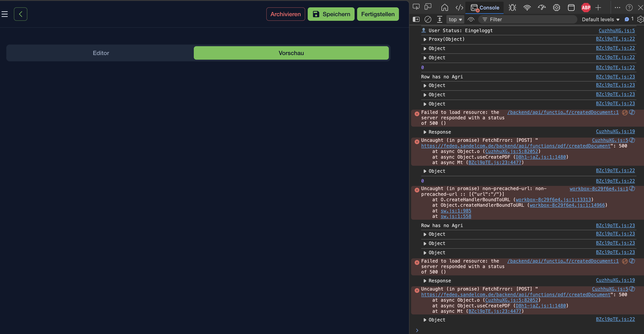This screenshot has height=334, width=644.
Task: Open the Default levels dropdown
Action: tap(600, 19)
